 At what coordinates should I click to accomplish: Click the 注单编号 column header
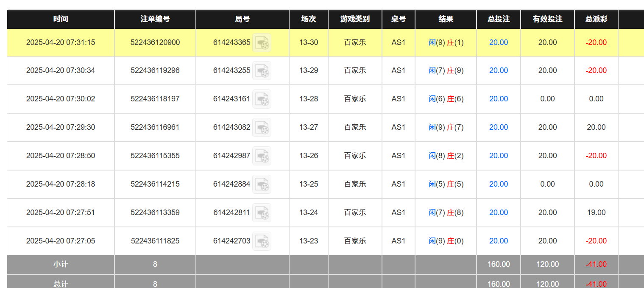tap(155, 19)
